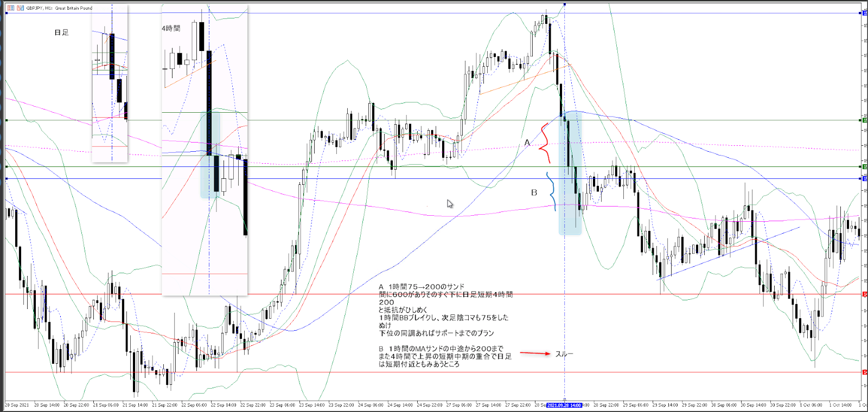Click the 27 Sep 14:00 time axis label

tap(488, 405)
